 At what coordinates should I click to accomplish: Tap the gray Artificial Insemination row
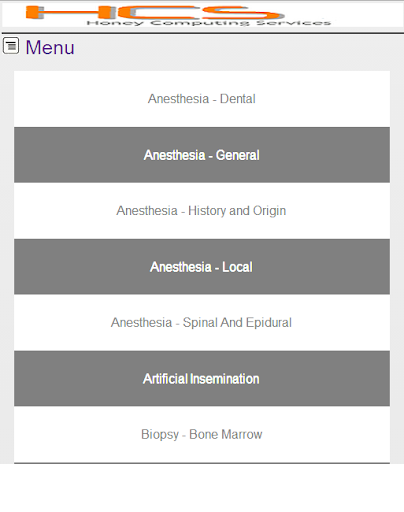click(x=202, y=378)
